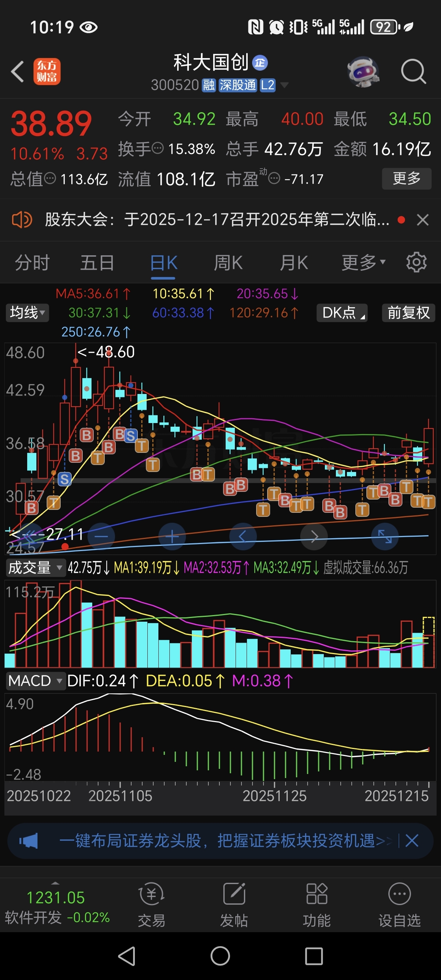Tap the MA5:36.61 value

[93, 294]
